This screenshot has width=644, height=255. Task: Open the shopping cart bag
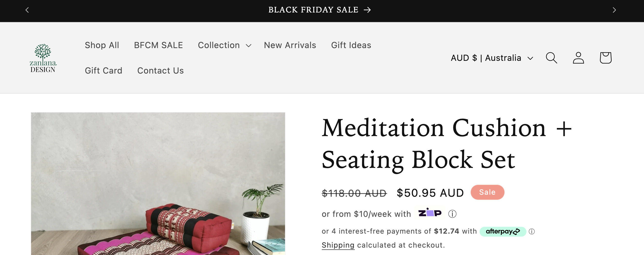click(606, 58)
